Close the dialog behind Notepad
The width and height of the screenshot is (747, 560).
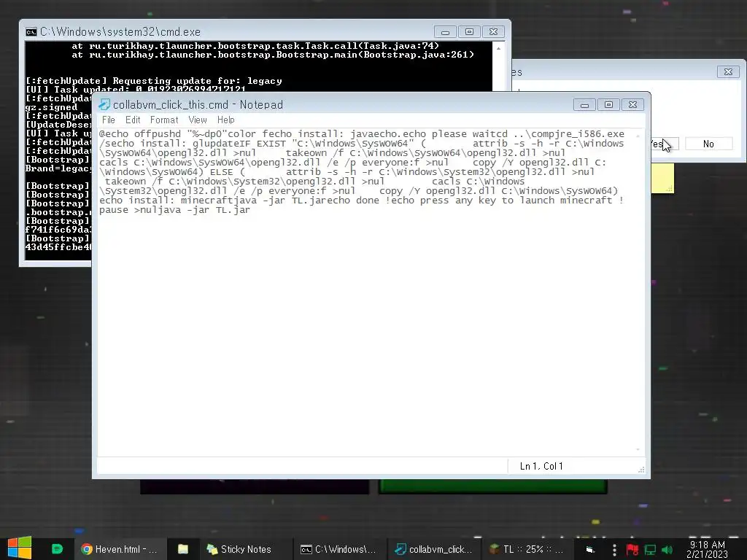[x=728, y=72]
